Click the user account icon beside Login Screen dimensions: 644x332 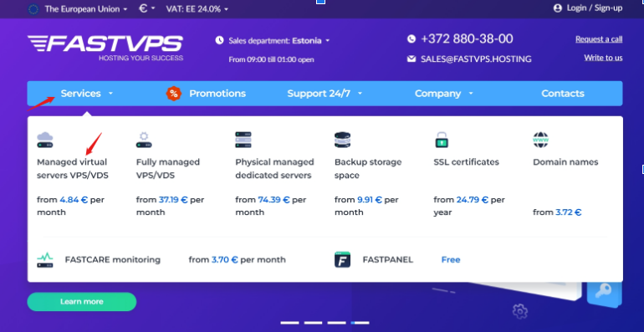pyautogui.click(x=557, y=8)
